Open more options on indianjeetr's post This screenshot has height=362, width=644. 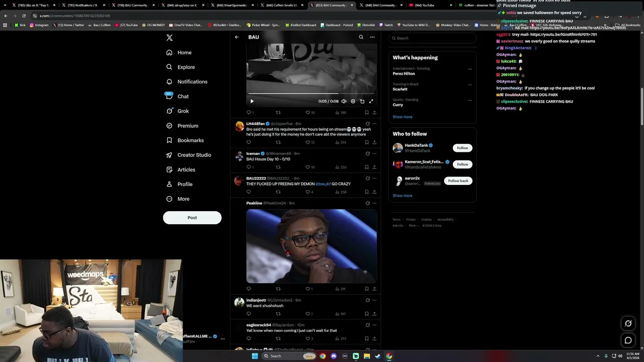click(374, 300)
